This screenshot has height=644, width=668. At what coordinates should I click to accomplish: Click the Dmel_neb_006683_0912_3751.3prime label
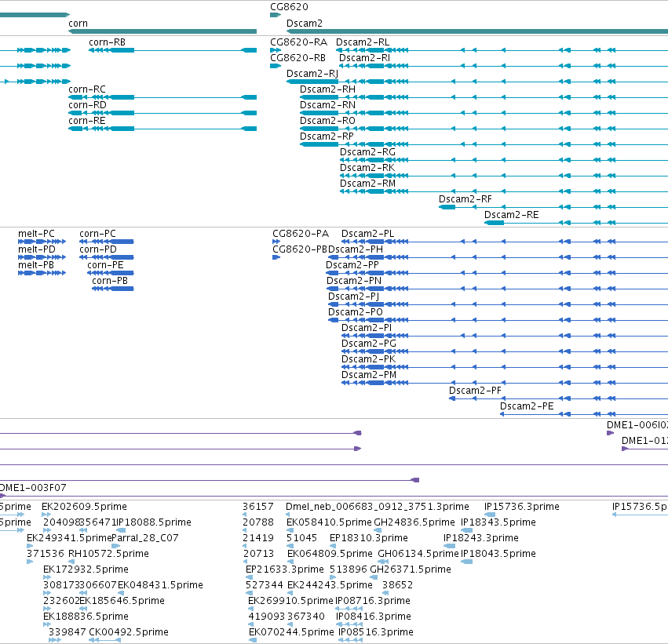378,507
